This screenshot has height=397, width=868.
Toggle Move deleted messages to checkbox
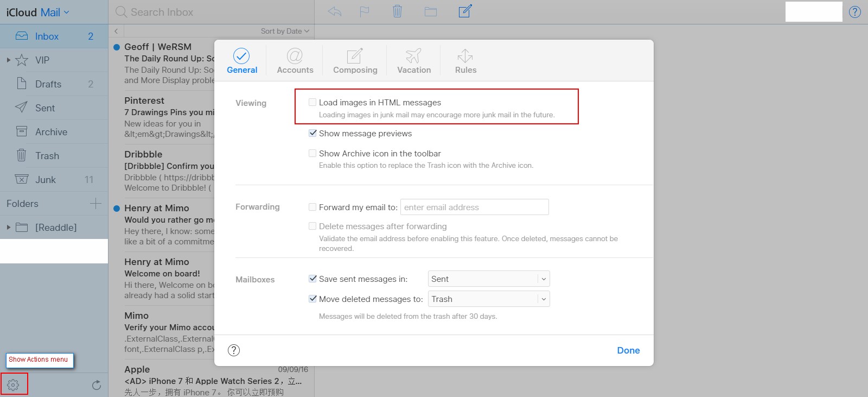(x=312, y=299)
